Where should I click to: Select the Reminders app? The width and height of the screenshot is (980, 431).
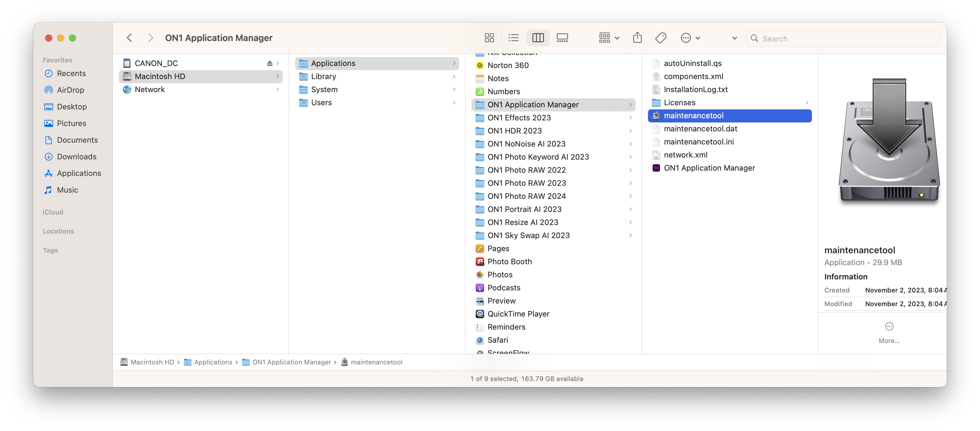point(554,327)
